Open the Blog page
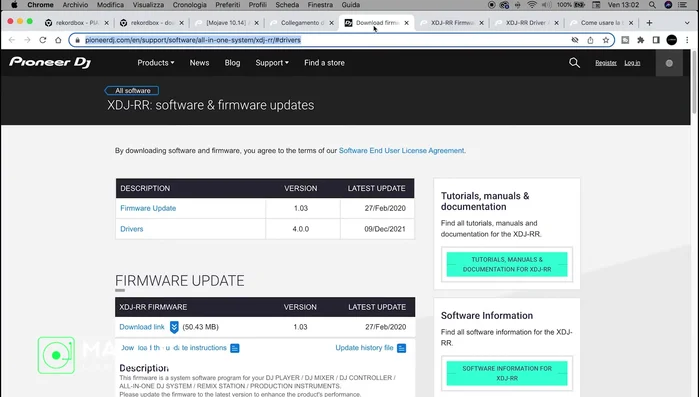This screenshot has width=699, height=397. (x=232, y=63)
